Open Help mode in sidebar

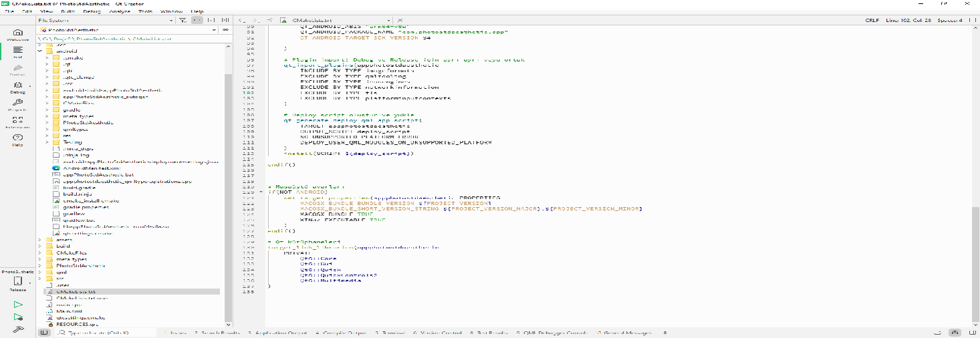[x=18, y=139]
